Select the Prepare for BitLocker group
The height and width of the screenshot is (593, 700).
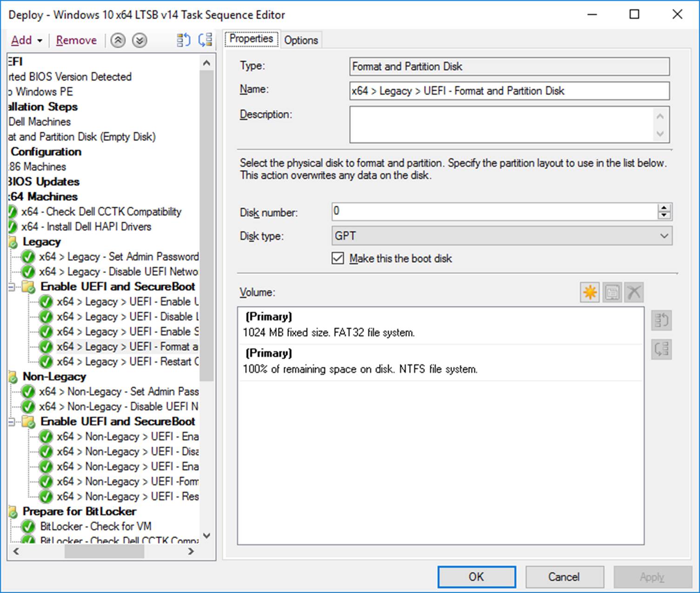pos(80,512)
